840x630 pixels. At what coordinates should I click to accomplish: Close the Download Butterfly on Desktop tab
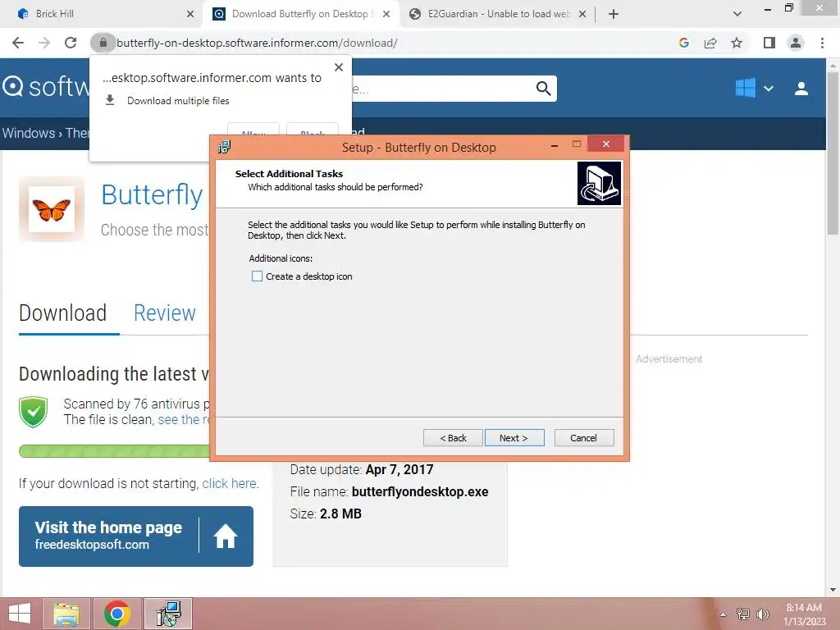click(x=386, y=14)
